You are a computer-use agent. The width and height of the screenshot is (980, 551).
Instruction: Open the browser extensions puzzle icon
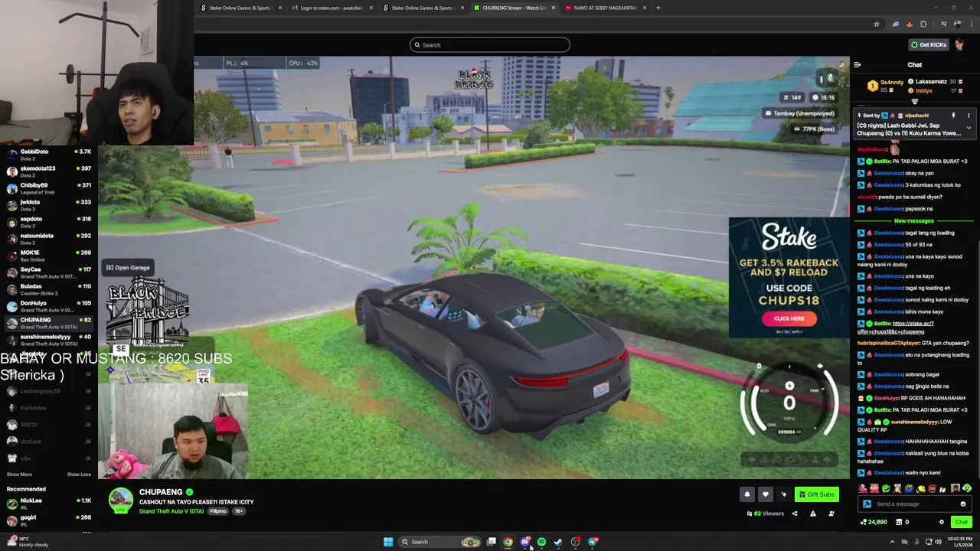pyautogui.click(x=923, y=24)
